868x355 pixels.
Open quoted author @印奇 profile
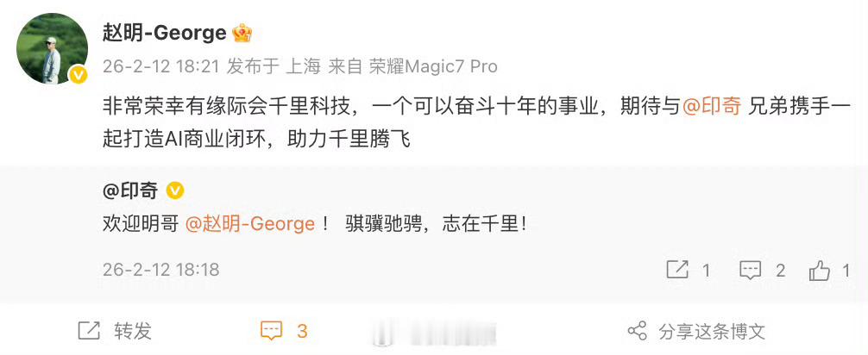pyautogui.click(x=130, y=191)
